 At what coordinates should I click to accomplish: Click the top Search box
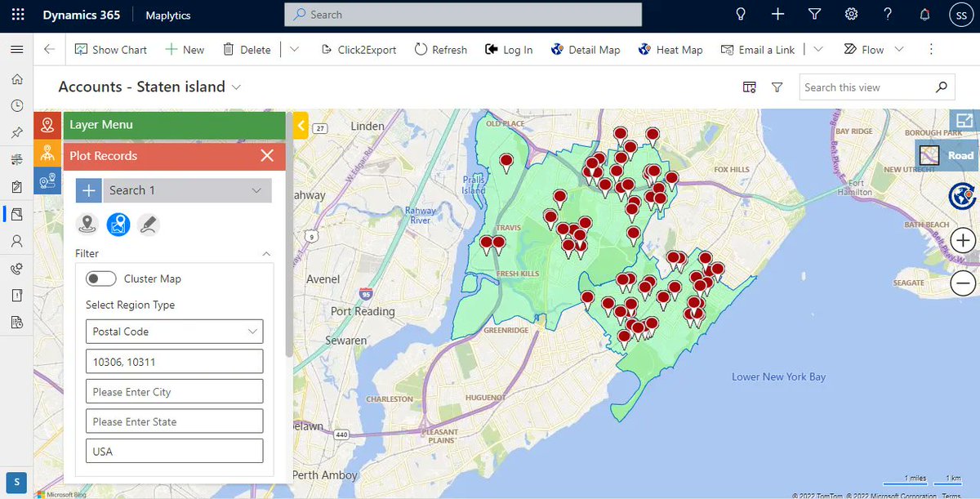[x=463, y=15]
